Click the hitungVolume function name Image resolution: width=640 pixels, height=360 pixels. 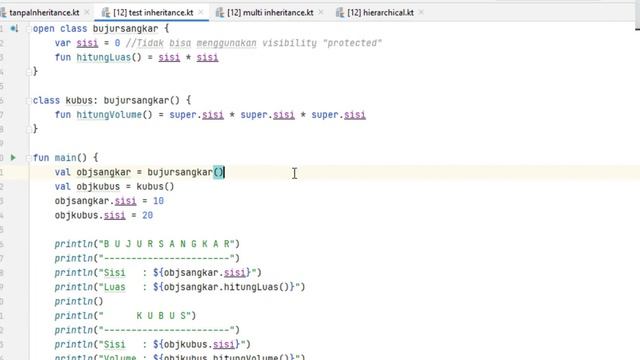pyautogui.click(x=109, y=115)
